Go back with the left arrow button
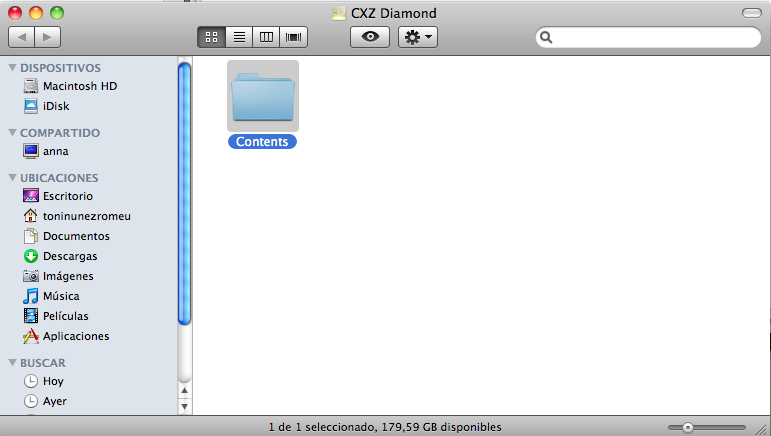 click(x=22, y=37)
